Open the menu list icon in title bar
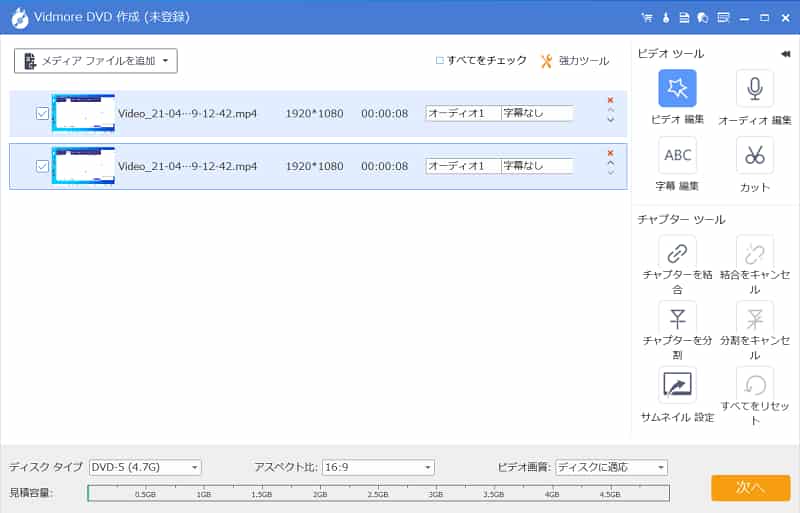Viewport: 800px width, 513px height. pyautogui.click(x=723, y=18)
